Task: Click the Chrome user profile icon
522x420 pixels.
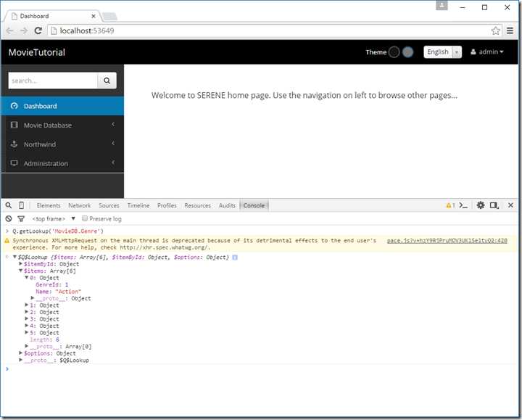Action: click(x=442, y=5)
